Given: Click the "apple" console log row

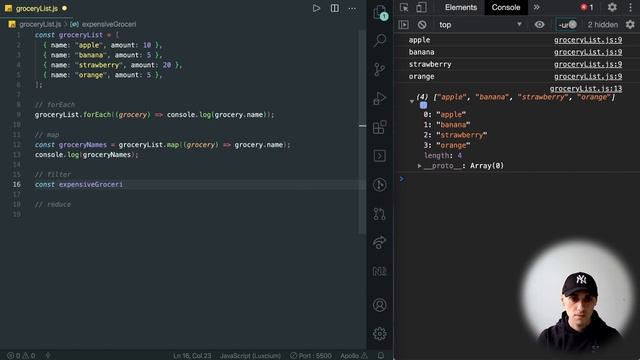Looking at the screenshot, I should point(516,40).
